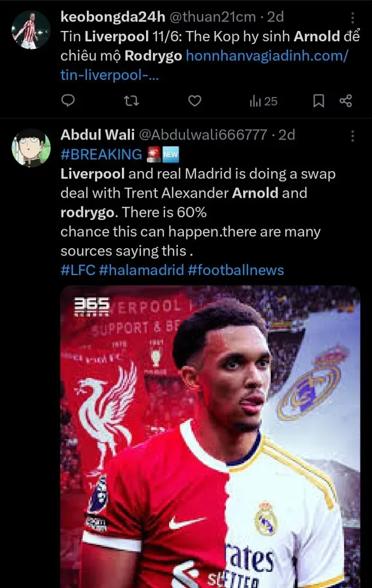This screenshot has height=588, width=372.
Task: Bookmark the keobongda24h tweet
Action: (x=319, y=100)
